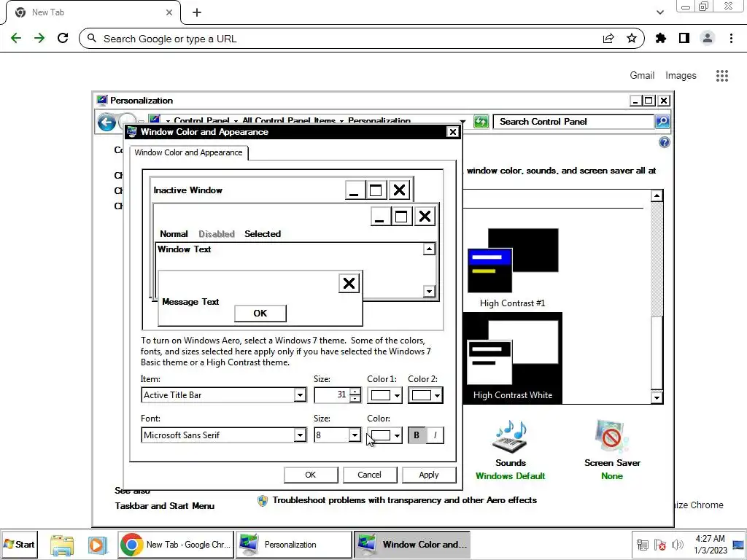Image resolution: width=747 pixels, height=560 pixels.
Task: Open Troubleshoot problems with transparency link
Action: point(404,500)
